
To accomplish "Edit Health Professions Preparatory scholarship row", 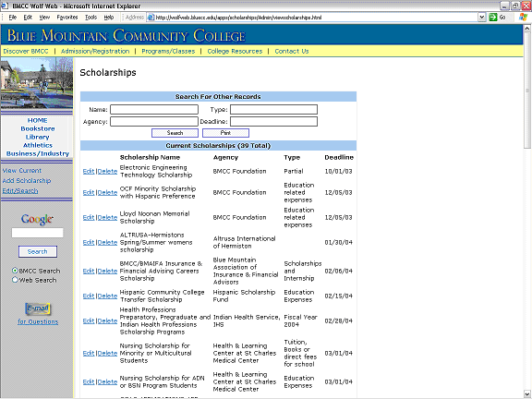I will (89, 320).
